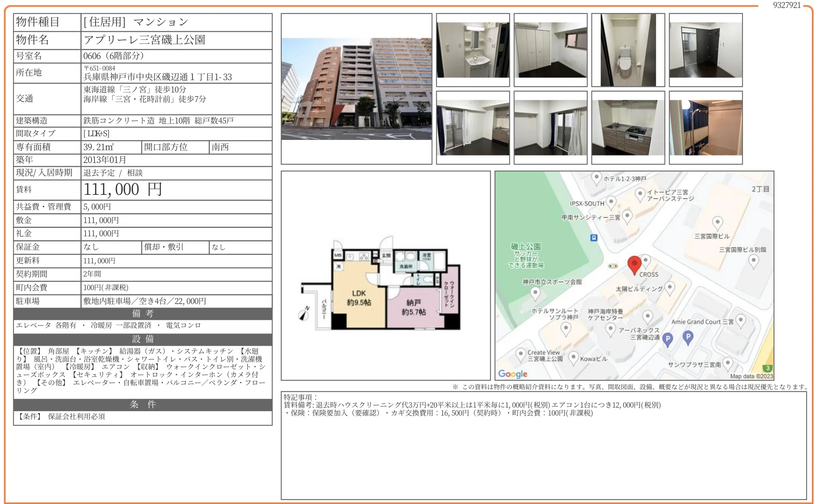819x504 pixels.
Task: Click the Kowaビル map marker
Action: pos(573,357)
